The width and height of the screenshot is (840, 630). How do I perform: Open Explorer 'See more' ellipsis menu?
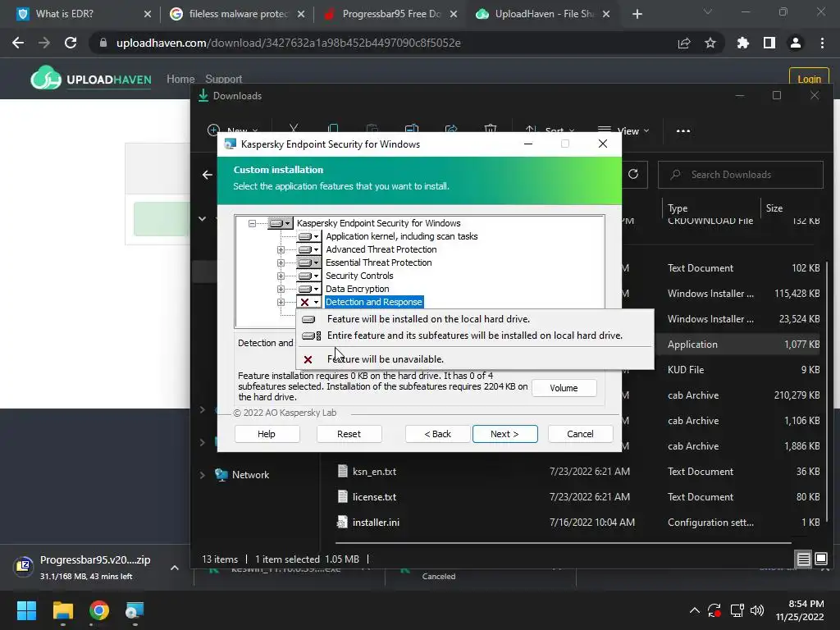point(683,130)
